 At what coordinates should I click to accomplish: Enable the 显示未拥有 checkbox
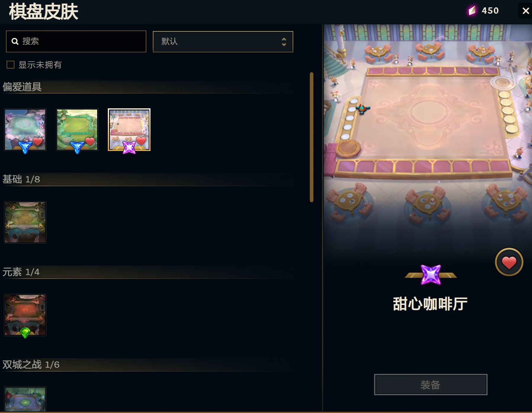click(x=11, y=65)
